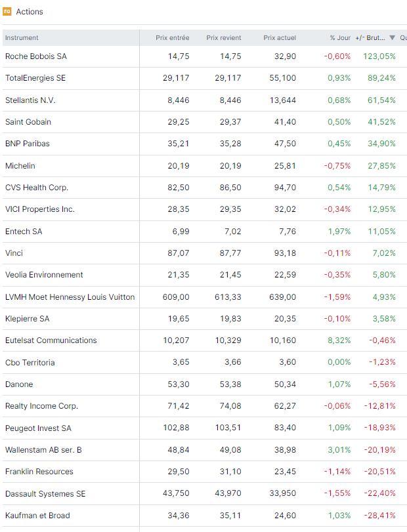Click the +/- Brut... column header
The height and width of the screenshot is (532, 407).
[x=370, y=37]
